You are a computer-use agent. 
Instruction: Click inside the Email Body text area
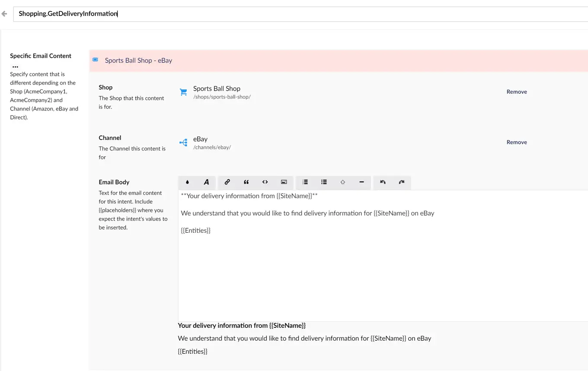[380, 272]
